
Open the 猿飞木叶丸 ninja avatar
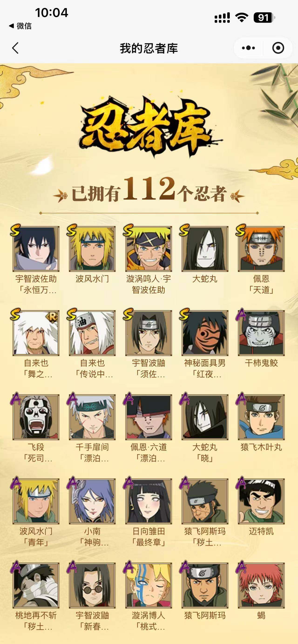click(261, 417)
